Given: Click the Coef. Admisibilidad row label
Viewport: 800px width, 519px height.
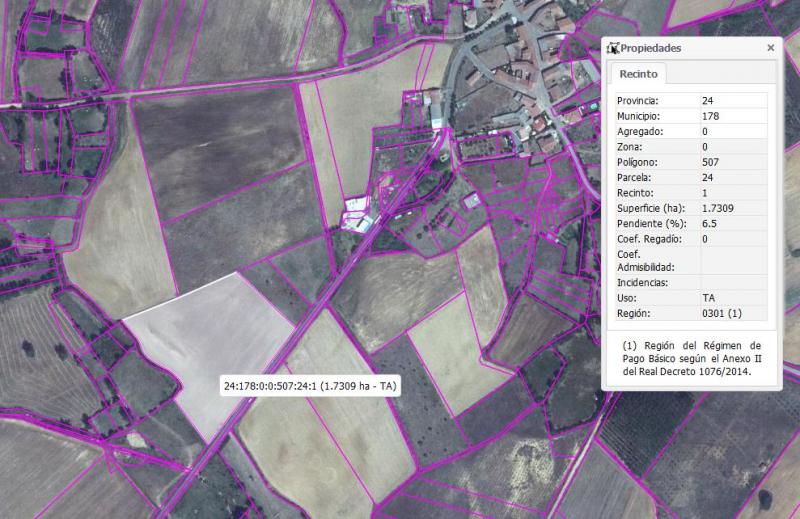Looking at the screenshot, I should (x=645, y=261).
